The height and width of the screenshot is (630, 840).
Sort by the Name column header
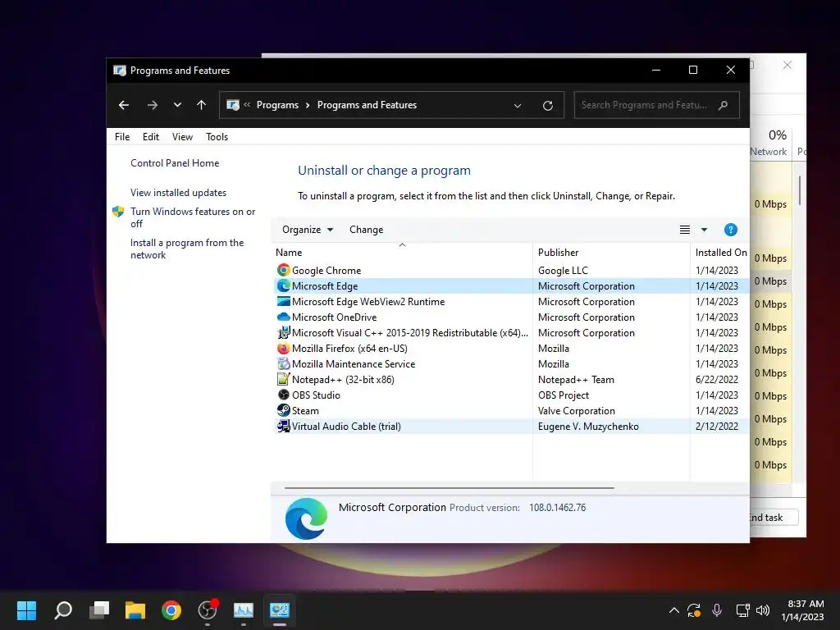point(402,253)
